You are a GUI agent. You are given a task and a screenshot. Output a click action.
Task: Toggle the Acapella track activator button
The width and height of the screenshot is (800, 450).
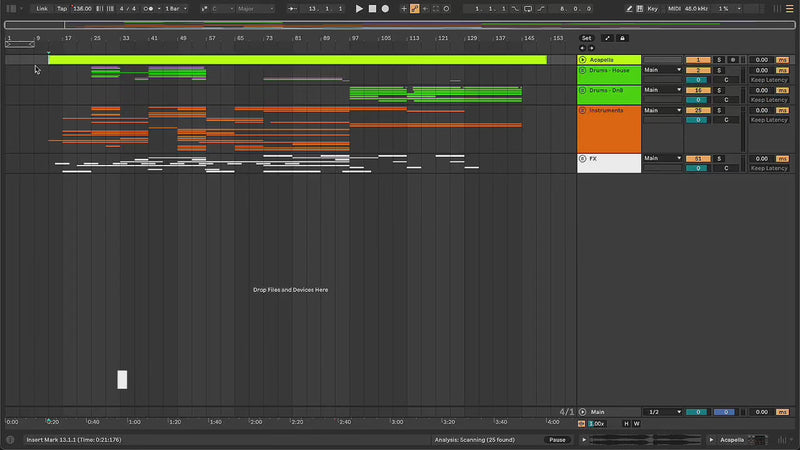pos(697,60)
